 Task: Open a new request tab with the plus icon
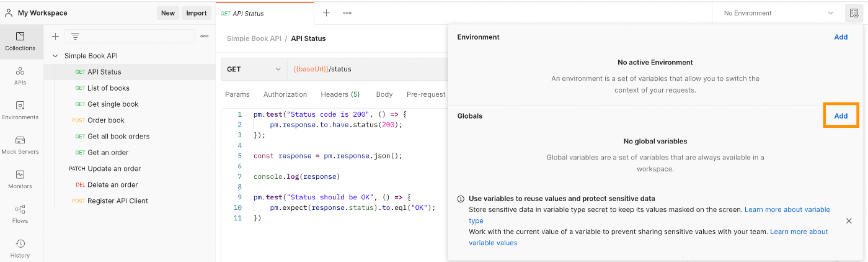326,12
